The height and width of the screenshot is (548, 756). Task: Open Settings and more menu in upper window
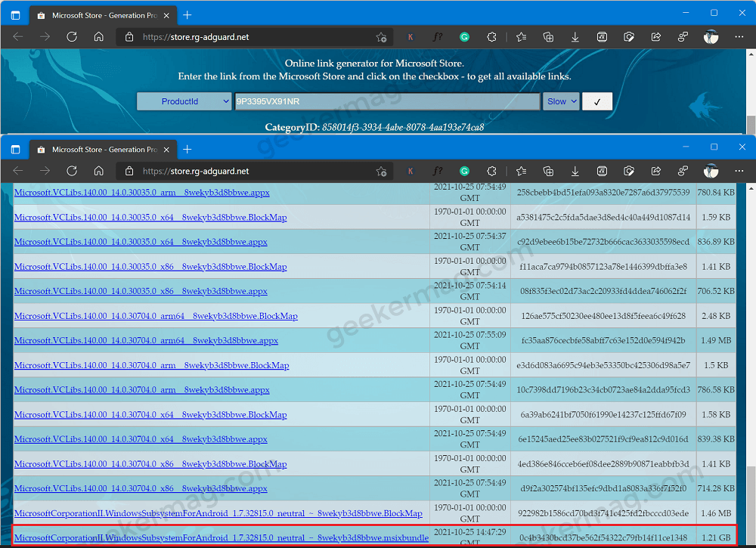739,36
